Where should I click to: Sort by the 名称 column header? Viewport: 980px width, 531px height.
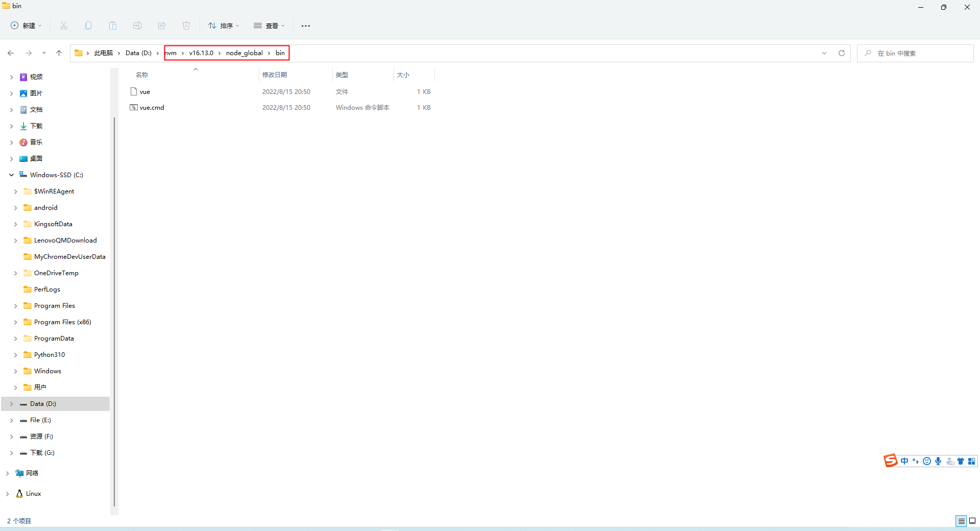[x=142, y=75]
